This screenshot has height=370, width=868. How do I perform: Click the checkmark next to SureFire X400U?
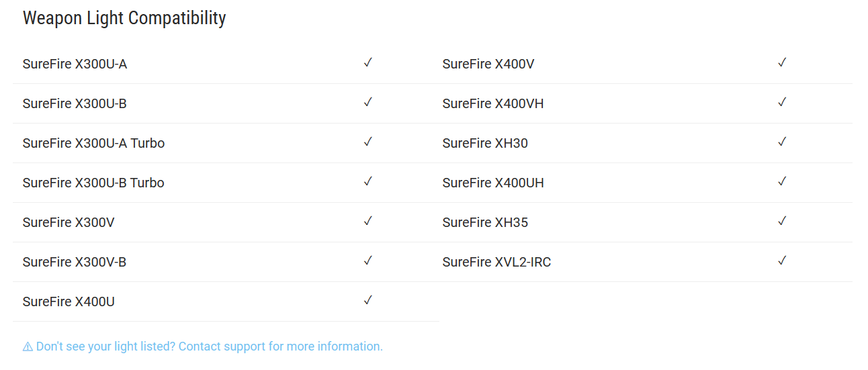point(368,301)
